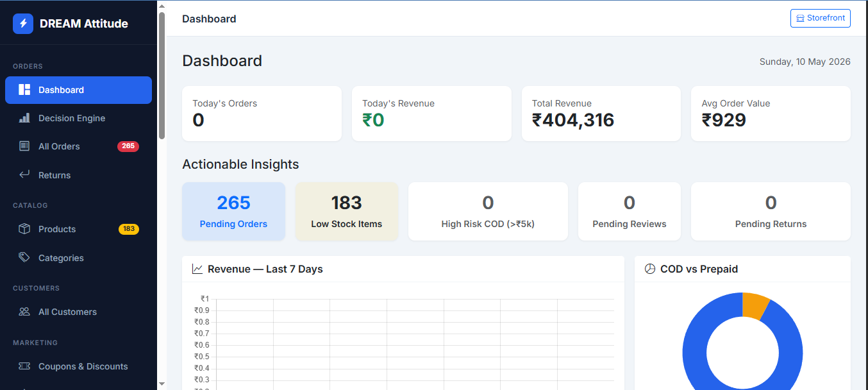The image size is (868, 390).
Task: Select the High Risk COD card
Action: (x=488, y=212)
